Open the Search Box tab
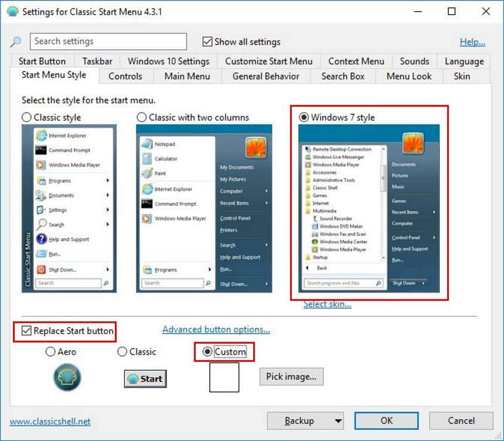 [x=343, y=76]
